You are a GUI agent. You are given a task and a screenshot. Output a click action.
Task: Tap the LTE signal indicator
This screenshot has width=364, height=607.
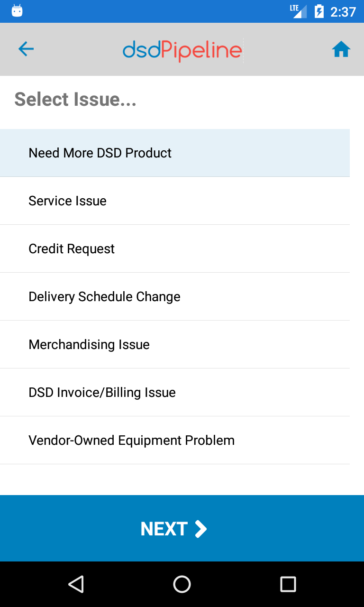point(298,11)
